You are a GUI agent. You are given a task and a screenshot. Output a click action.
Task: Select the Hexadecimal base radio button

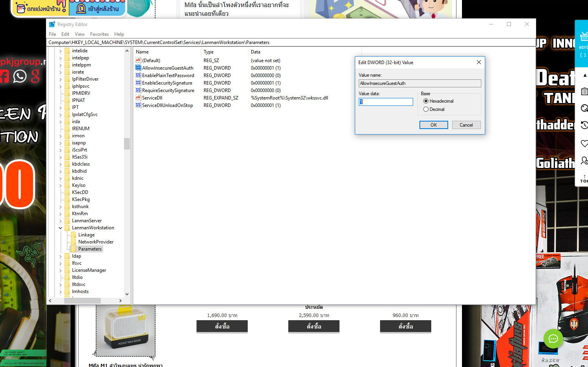coord(426,101)
